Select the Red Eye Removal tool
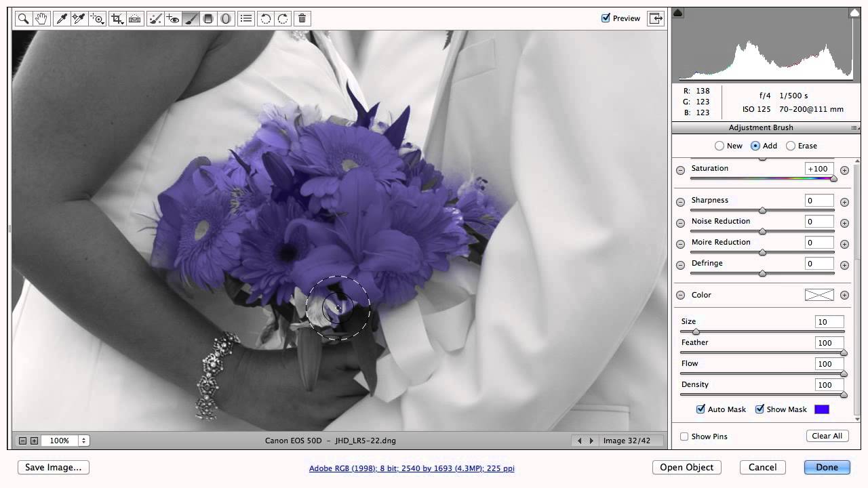868x488 pixels. pos(173,19)
